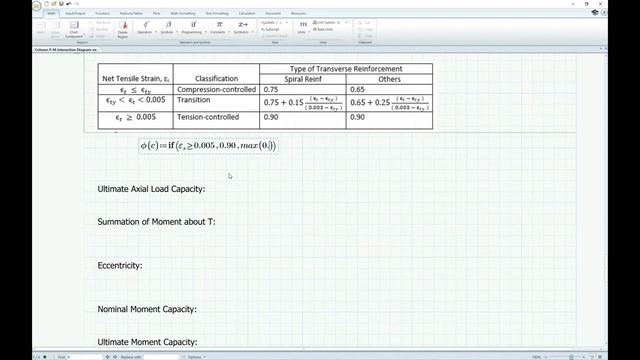Open the Operators gallery icon
This screenshot has width=640, height=360.
tap(146, 25)
